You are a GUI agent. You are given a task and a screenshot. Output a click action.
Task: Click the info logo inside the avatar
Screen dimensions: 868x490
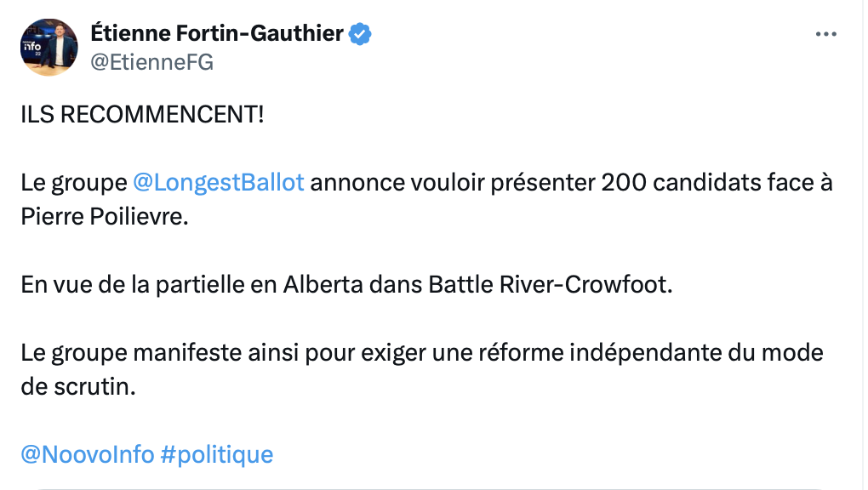32,47
